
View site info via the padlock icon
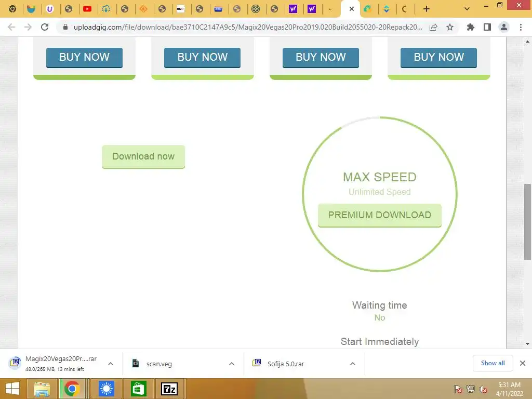(x=65, y=27)
